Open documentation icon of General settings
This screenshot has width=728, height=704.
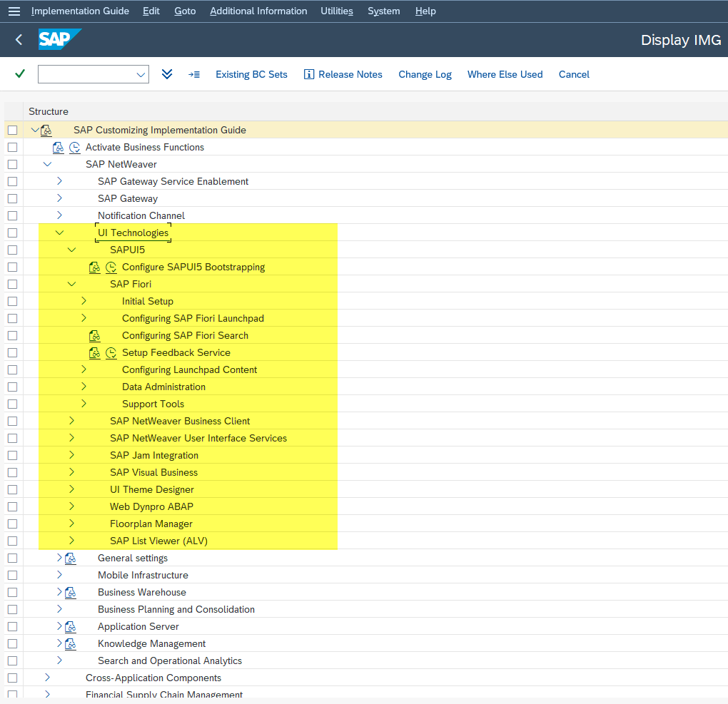coord(71,558)
